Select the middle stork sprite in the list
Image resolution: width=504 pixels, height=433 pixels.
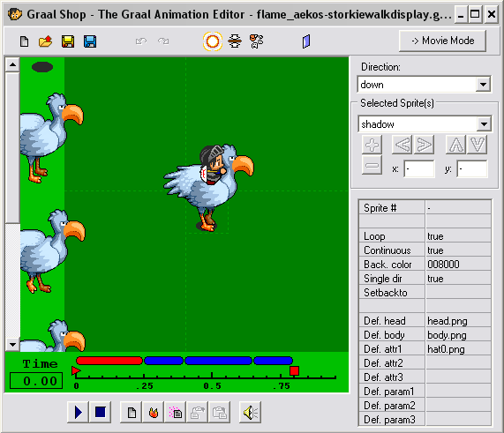[52, 250]
